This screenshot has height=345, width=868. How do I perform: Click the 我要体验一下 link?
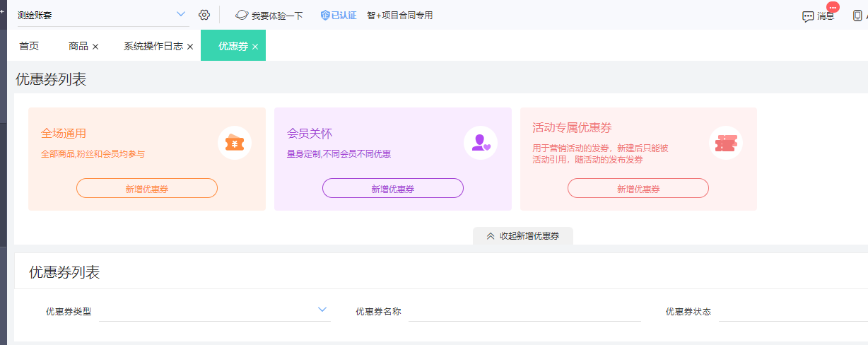(x=277, y=16)
